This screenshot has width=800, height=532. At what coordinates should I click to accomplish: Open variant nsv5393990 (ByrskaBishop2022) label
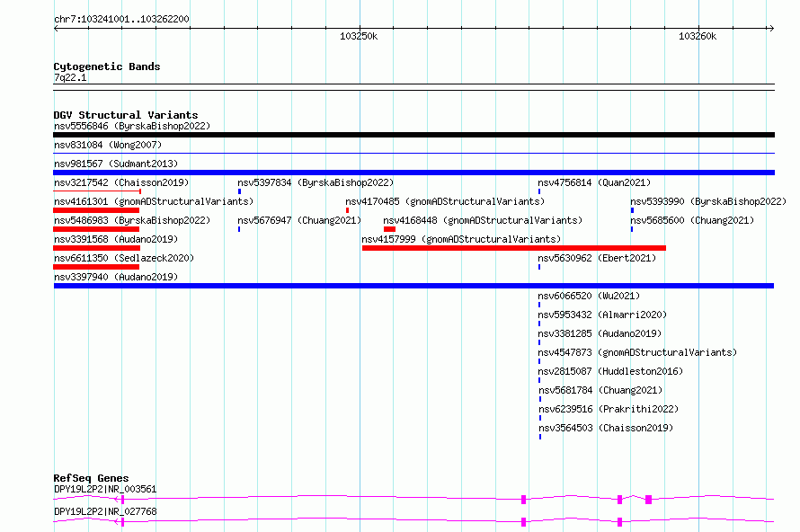(708, 201)
